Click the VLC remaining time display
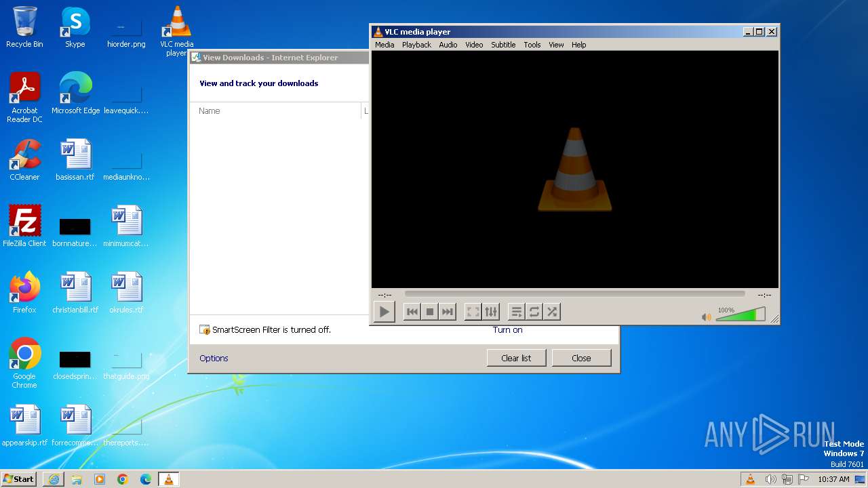868x488 pixels. (764, 295)
